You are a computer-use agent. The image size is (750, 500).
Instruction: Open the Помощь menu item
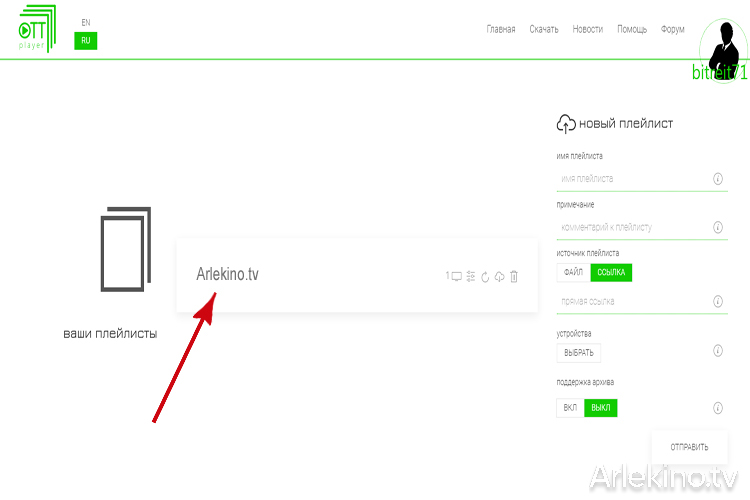[x=632, y=29]
